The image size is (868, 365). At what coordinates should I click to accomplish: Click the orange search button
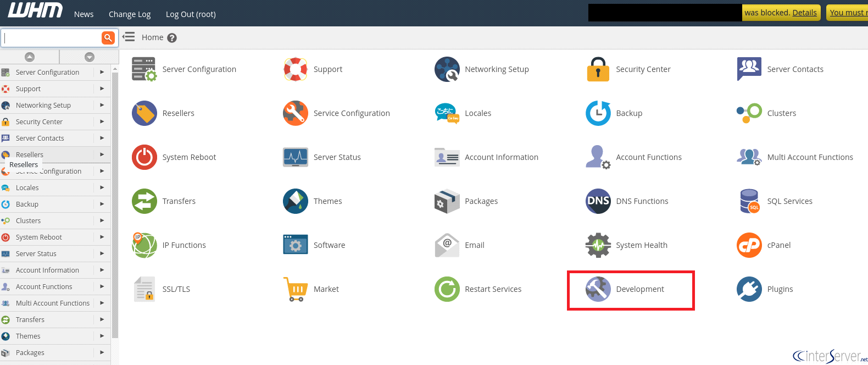click(108, 38)
